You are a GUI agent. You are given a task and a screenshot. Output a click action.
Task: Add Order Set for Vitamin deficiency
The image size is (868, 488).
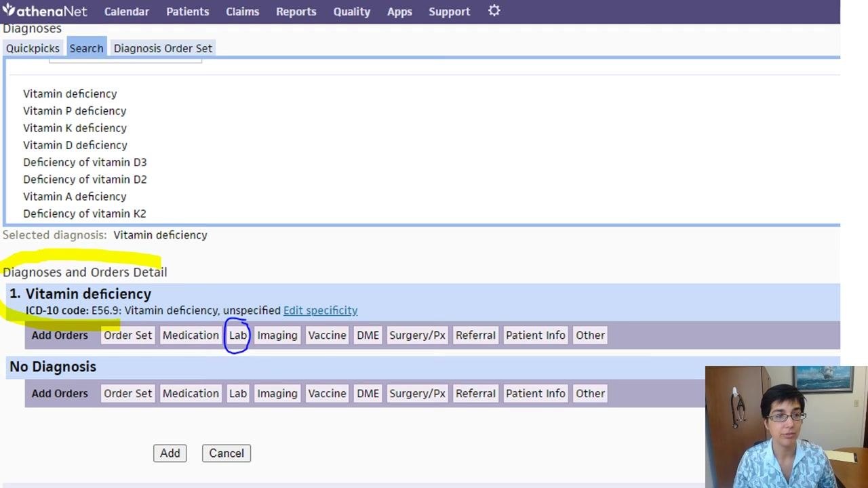(x=128, y=335)
